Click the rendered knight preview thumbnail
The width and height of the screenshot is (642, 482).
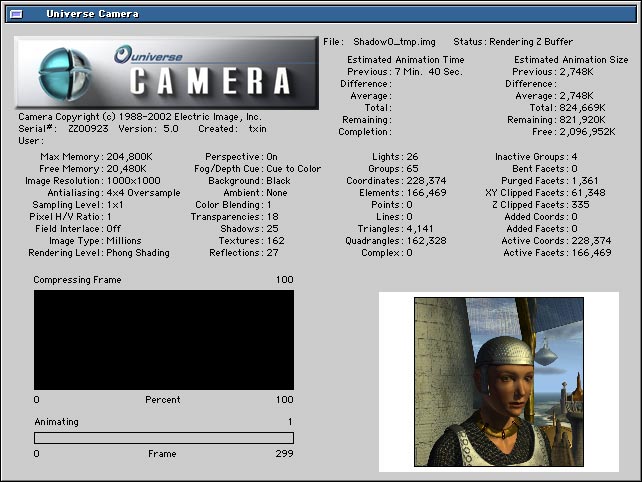tap(499, 382)
